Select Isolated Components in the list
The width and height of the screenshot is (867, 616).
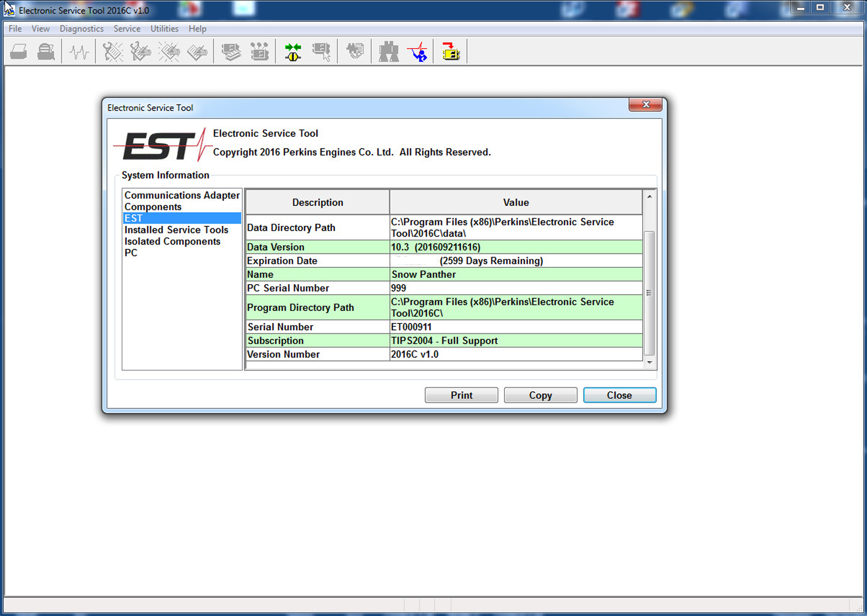pos(172,242)
